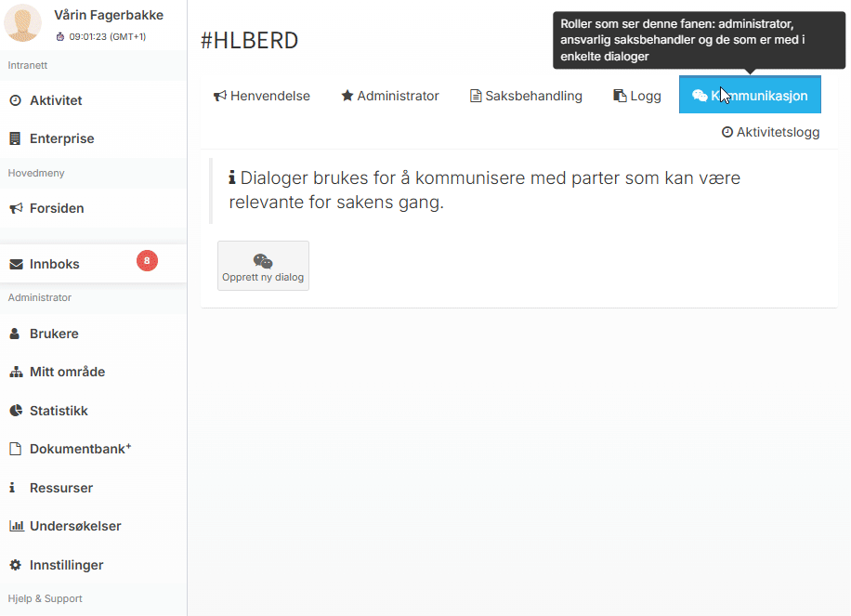Click the Enterprise building icon
Image resolution: width=851 pixels, height=616 pixels.
15,139
